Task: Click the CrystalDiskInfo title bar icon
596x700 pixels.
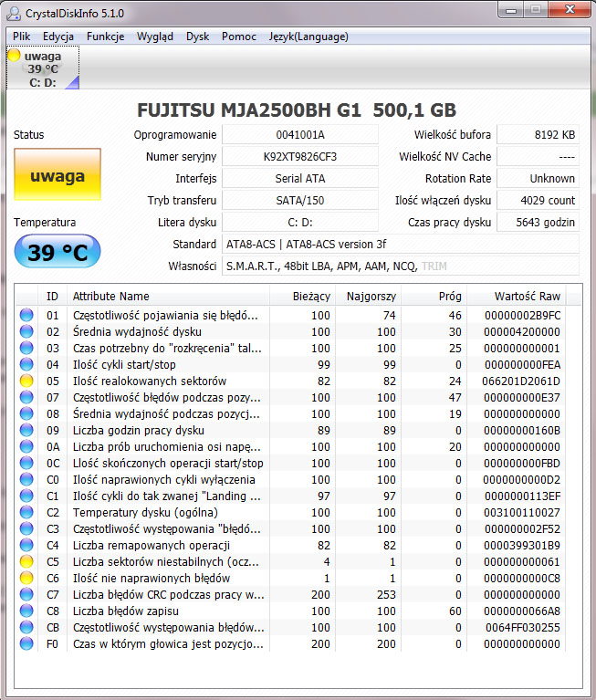Action: pyautogui.click(x=15, y=14)
